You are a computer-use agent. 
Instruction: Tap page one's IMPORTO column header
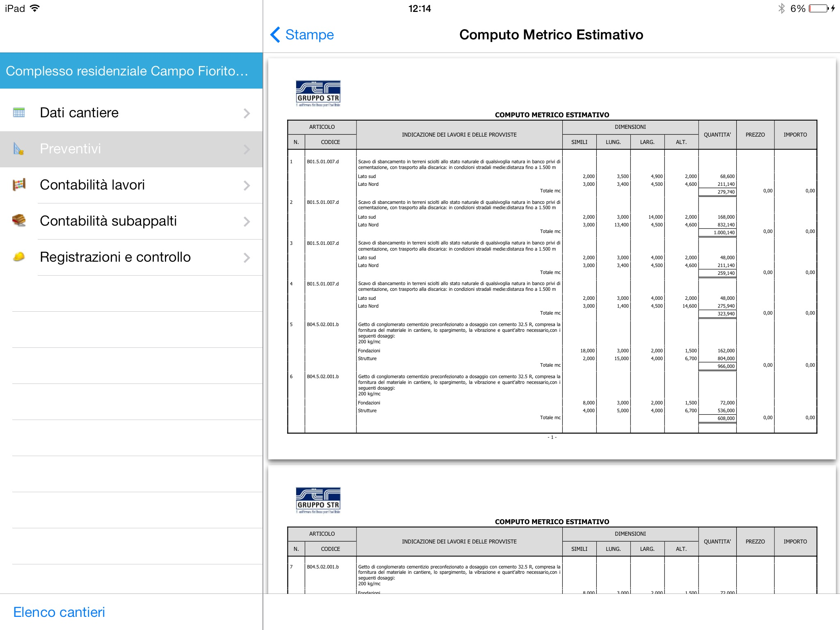pos(795,135)
